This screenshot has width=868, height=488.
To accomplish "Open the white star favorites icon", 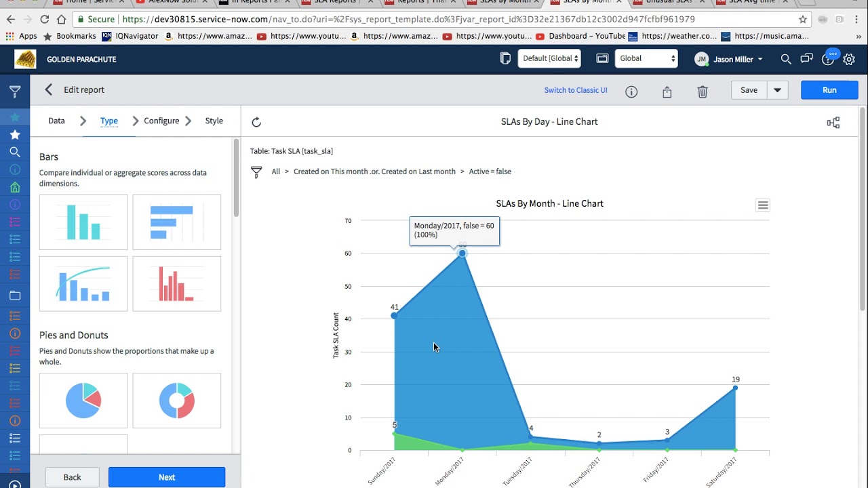I will [x=15, y=135].
